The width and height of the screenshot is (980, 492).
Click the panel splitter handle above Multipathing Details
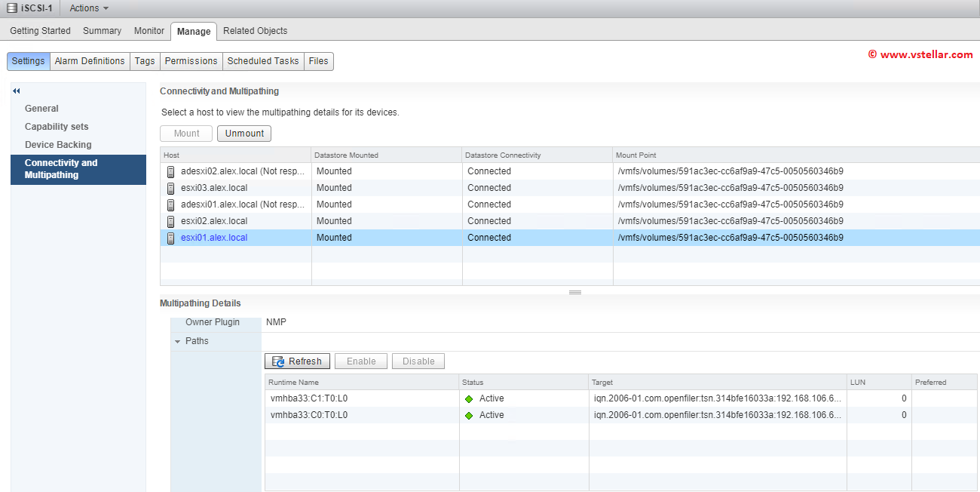coord(574,292)
